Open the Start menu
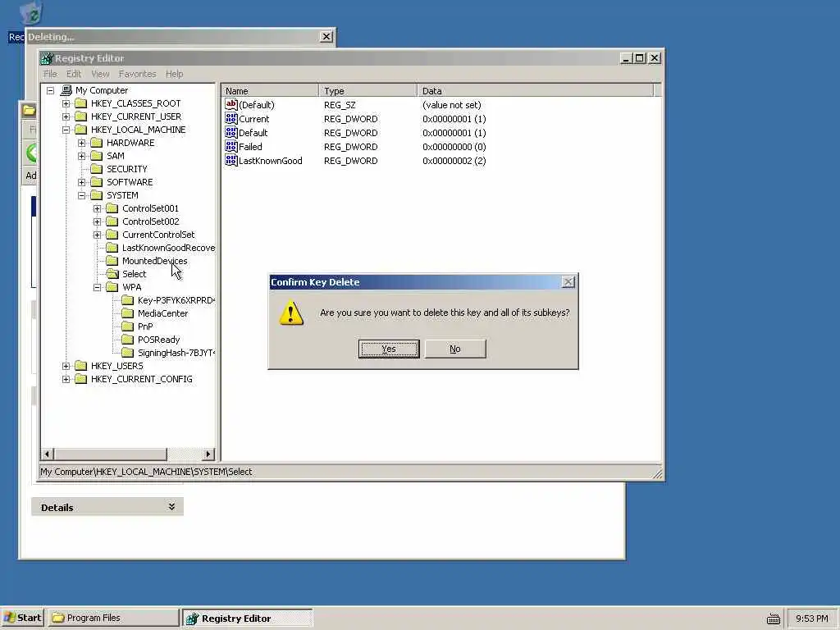 click(21, 618)
